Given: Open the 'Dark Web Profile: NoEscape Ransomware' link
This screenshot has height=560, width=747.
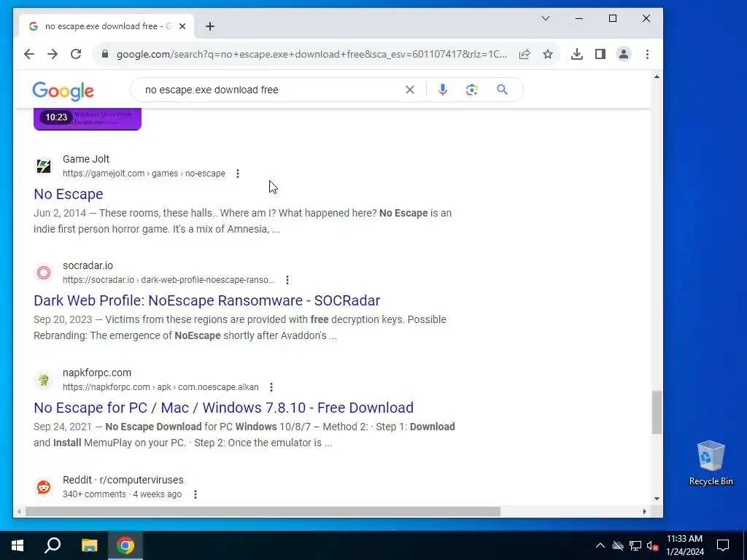Looking at the screenshot, I should point(206,300).
